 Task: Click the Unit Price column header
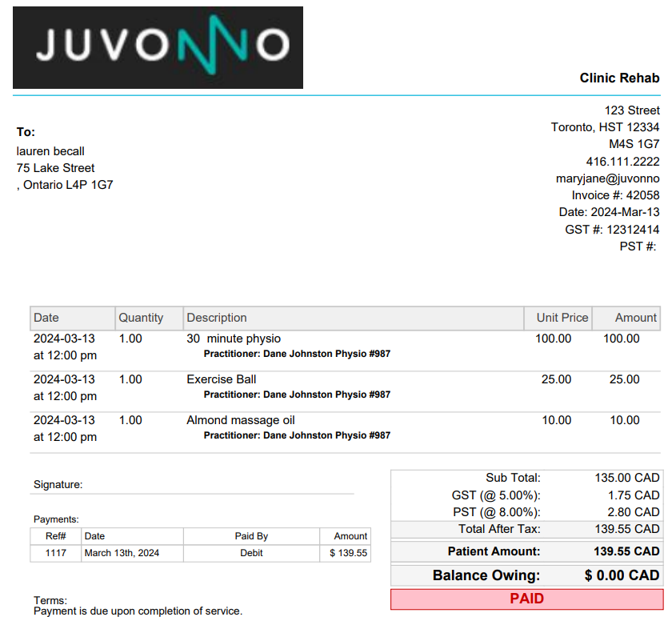[558, 319]
